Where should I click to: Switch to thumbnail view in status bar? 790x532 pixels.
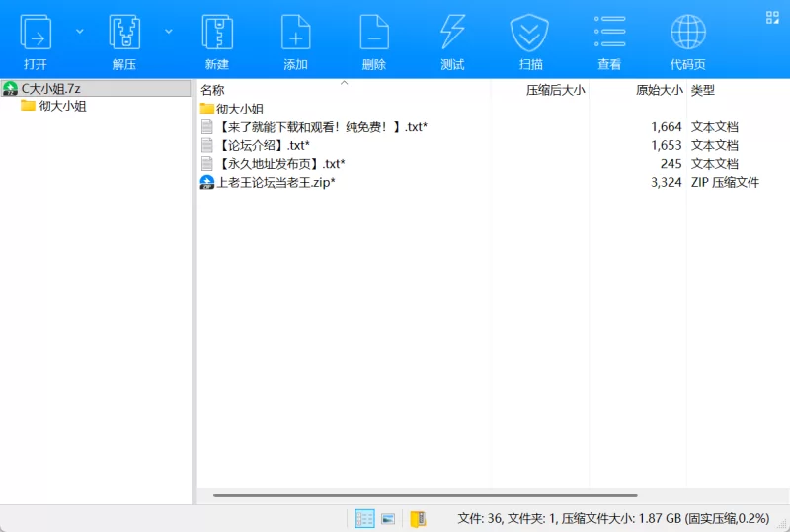(388, 518)
